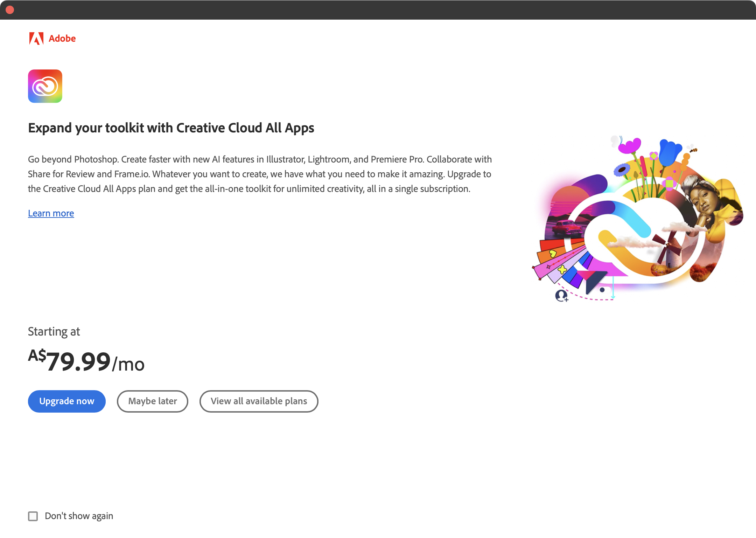Click the dark title bar of the window
The height and width of the screenshot is (538, 756).
(378, 9)
